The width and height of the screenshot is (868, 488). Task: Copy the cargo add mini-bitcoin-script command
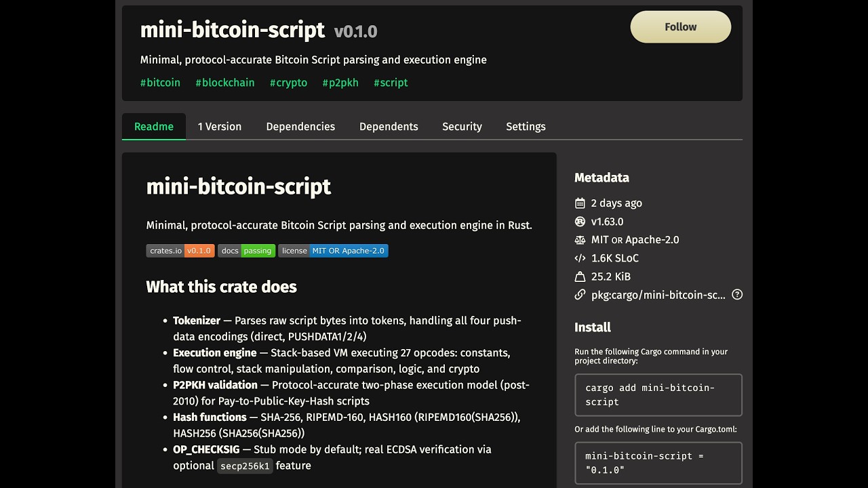[x=658, y=395]
